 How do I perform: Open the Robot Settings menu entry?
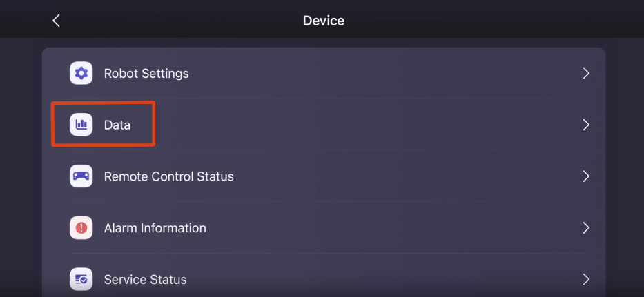pyautogui.click(x=146, y=74)
